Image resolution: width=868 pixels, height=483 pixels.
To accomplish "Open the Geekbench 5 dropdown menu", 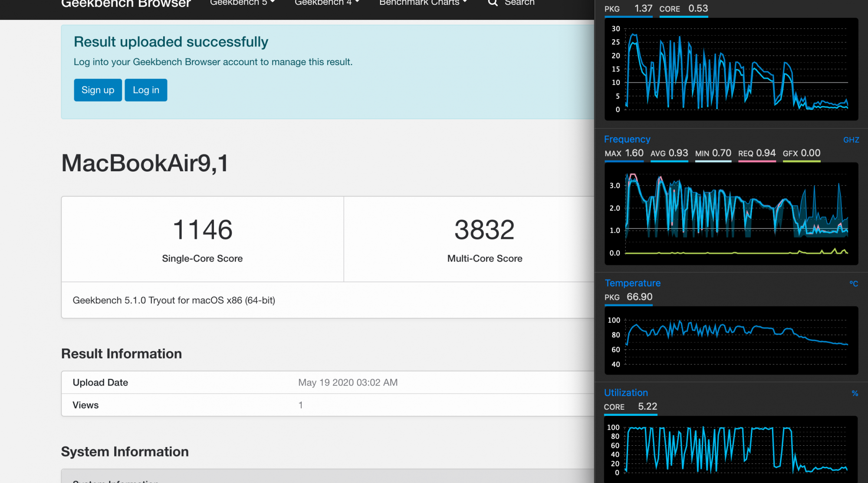I will point(242,3).
